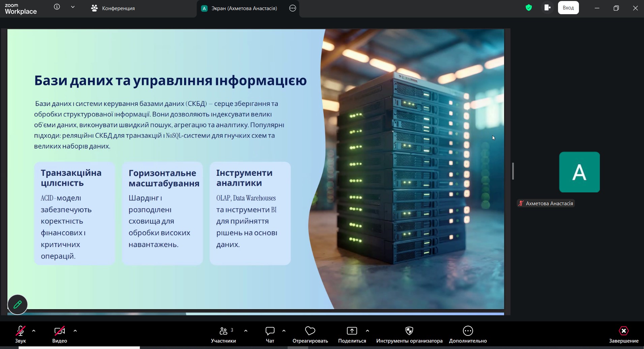End the meeting with Завершение button
The width and height of the screenshot is (644, 349).
(623, 331)
